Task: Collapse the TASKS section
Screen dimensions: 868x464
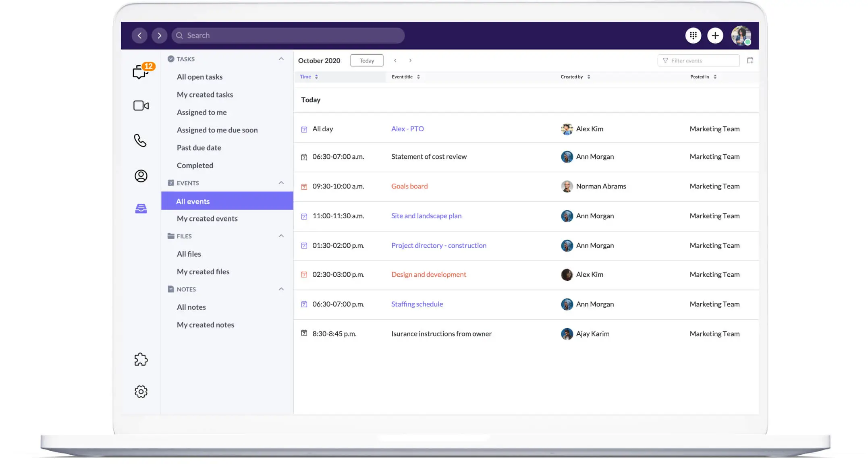Action: 281,59
